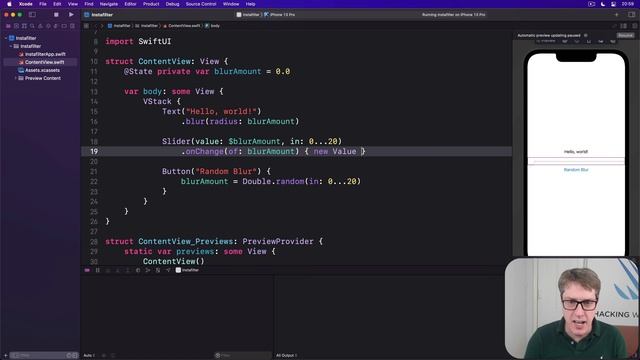The width and height of the screenshot is (640, 360).
Task: Open the Symbol navigator icon
Action: coord(24,26)
